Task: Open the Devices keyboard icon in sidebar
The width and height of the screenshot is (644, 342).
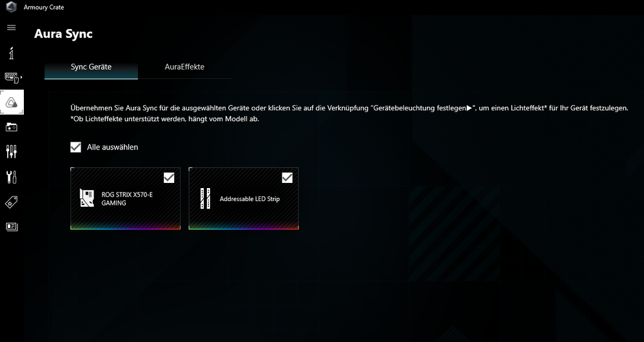Action: (12, 77)
